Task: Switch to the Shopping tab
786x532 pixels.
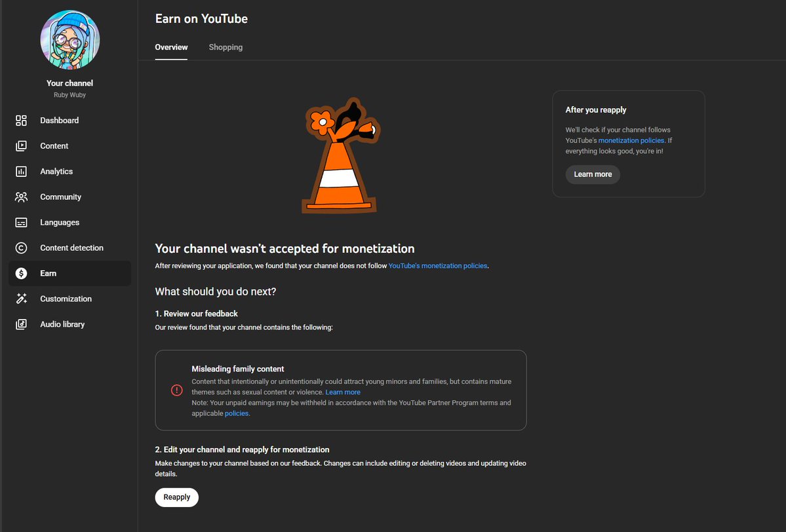Action: tap(226, 47)
